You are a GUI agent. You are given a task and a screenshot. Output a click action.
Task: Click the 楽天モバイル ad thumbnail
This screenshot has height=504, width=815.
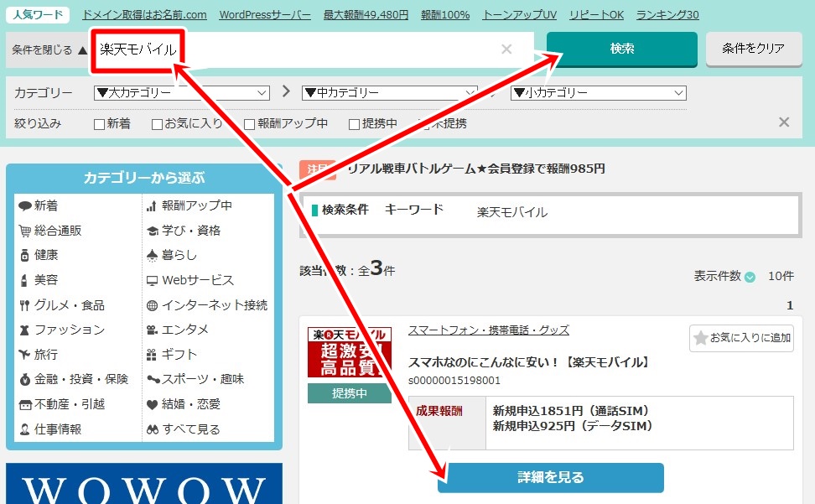click(x=350, y=352)
